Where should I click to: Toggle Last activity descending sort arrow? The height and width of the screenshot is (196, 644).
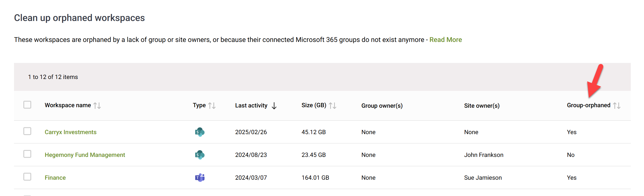[x=274, y=106]
